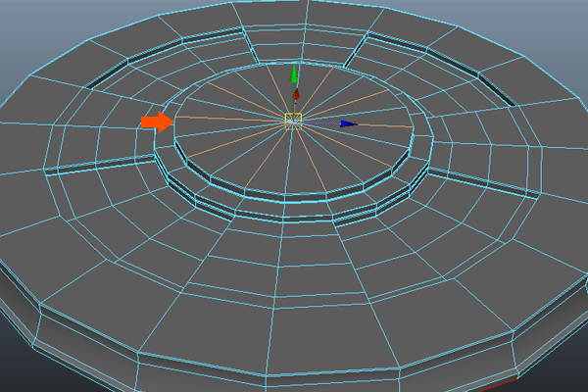Viewport: 588px width, 392px height.
Task: Select the blue Z-axis move arrow handle
Action: (x=349, y=123)
